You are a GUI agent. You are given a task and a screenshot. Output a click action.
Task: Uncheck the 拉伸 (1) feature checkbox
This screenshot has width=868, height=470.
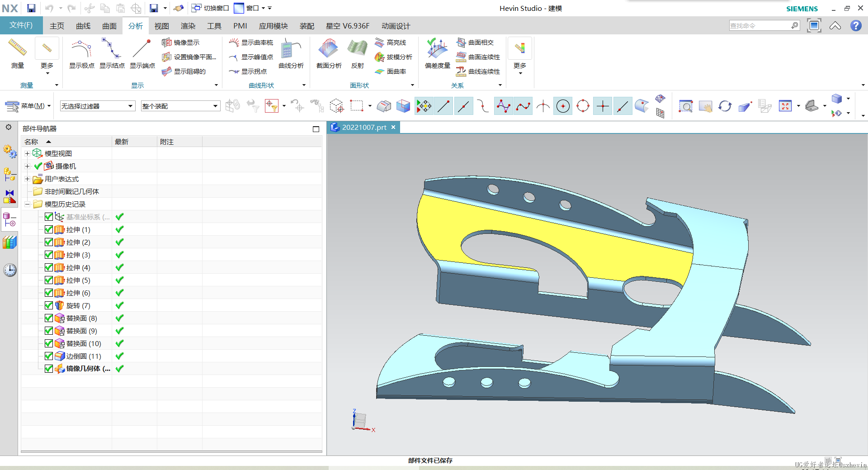tap(49, 229)
